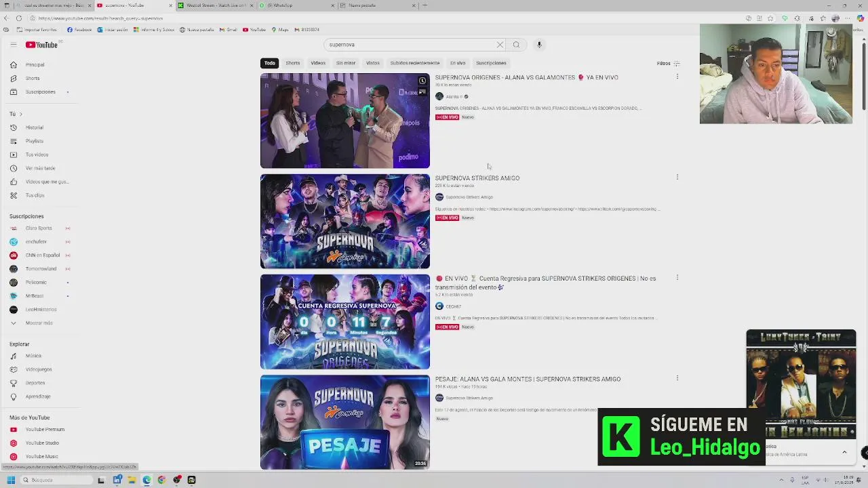Open Historial in the sidebar
The width and height of the screenshot is (868, 488).
click(x=41, y=127)
